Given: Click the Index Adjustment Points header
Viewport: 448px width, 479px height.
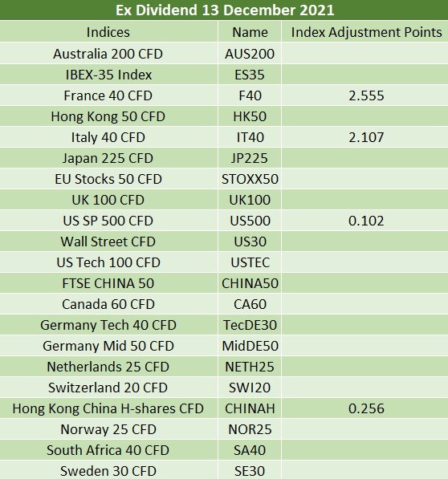Looking at the screenshot, I should 366,32.
